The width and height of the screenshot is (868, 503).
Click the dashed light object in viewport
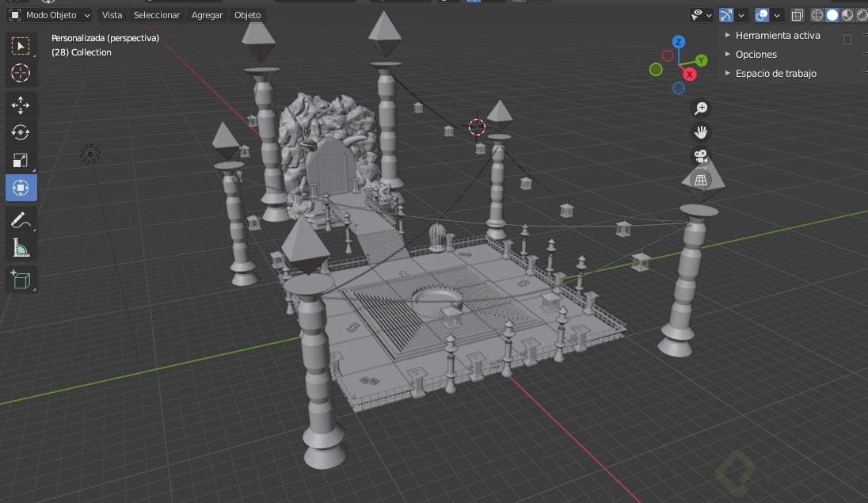90,154
